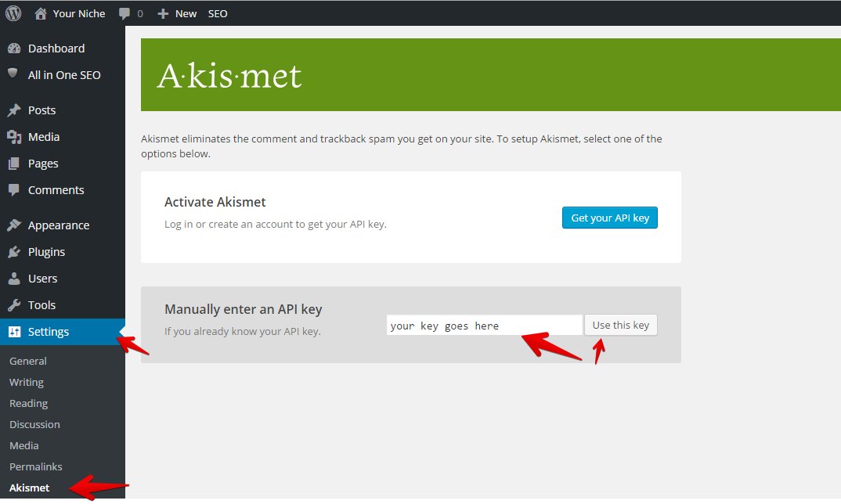Click the Use this key button
The height and width of the screenshot is (504, 841).
620,325
